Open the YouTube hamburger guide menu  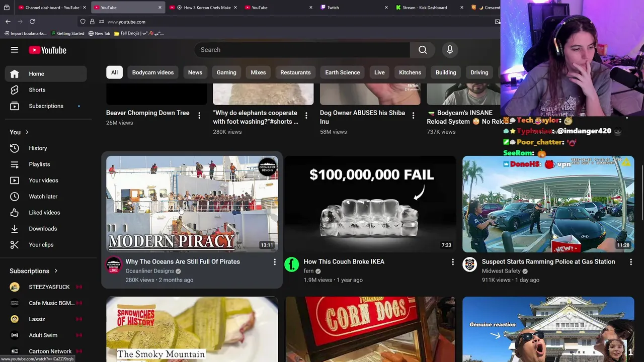pos(15,50)
